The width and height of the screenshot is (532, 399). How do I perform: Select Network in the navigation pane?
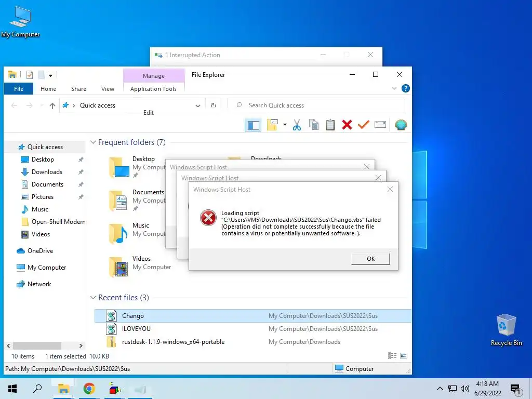tap(39, 284)
